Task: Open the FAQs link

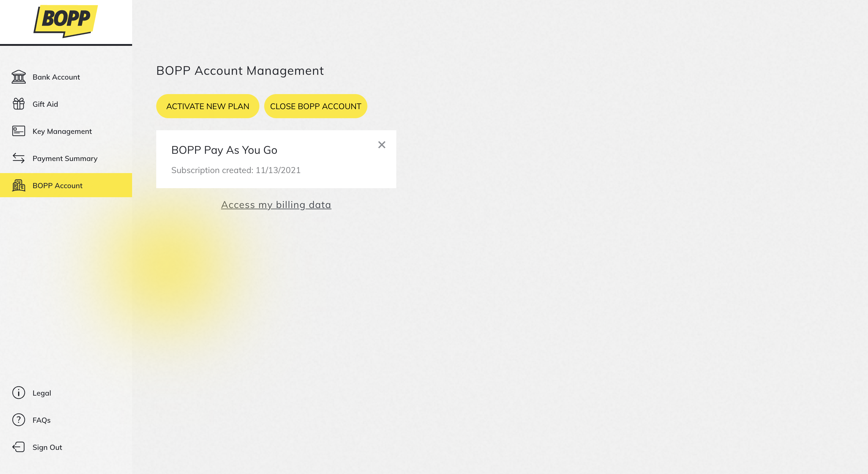Action: click(41, 420)
